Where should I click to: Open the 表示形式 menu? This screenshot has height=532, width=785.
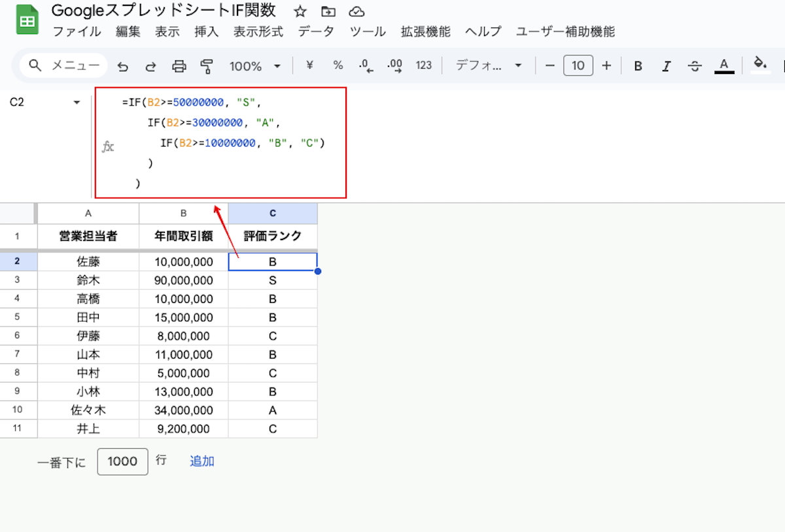(258, 31)
